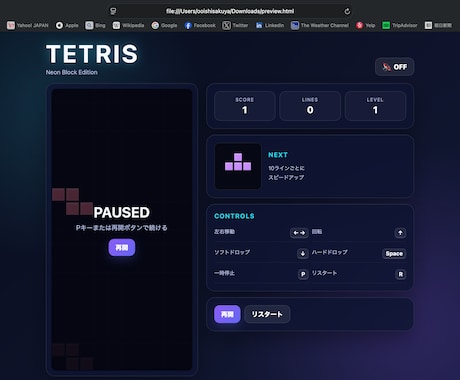Screen dimensions: 460x380
Task: Click the NEXT heading label
Action: coord(278,155)
